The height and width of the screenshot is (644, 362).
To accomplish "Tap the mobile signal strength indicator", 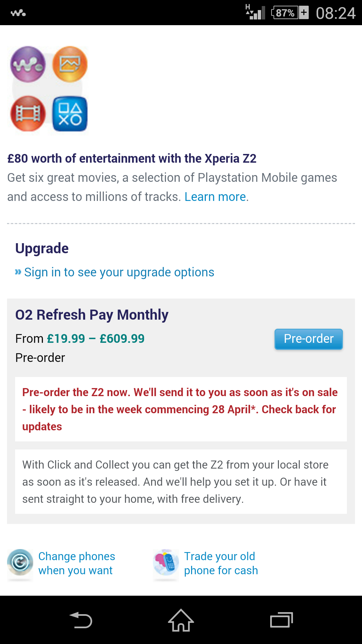I will point(255,12).
